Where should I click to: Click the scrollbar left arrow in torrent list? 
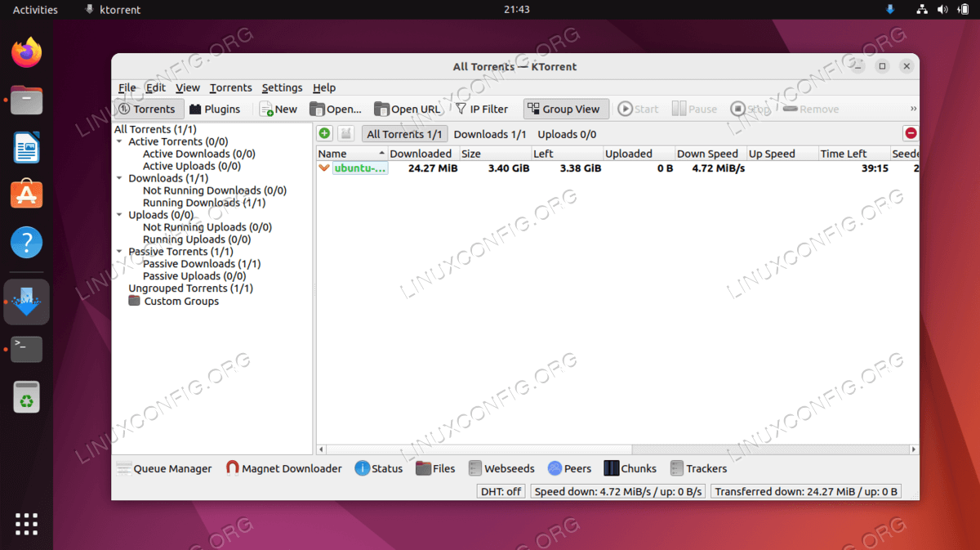coord(321,449)
